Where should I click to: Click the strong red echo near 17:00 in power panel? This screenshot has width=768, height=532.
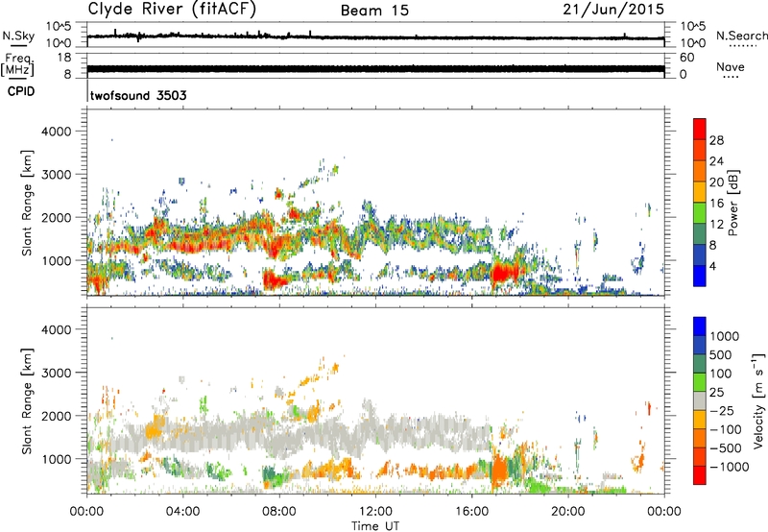pyautogui.click(x=503, y=273)
